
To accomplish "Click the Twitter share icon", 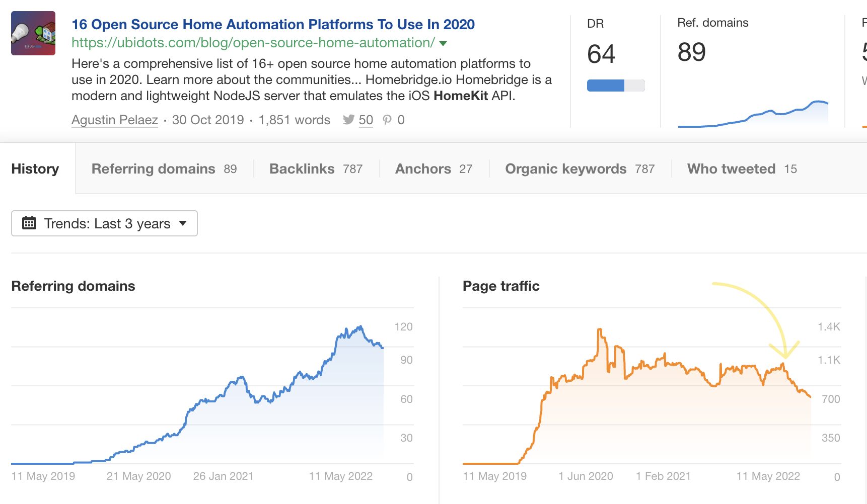I will point(348,120).
